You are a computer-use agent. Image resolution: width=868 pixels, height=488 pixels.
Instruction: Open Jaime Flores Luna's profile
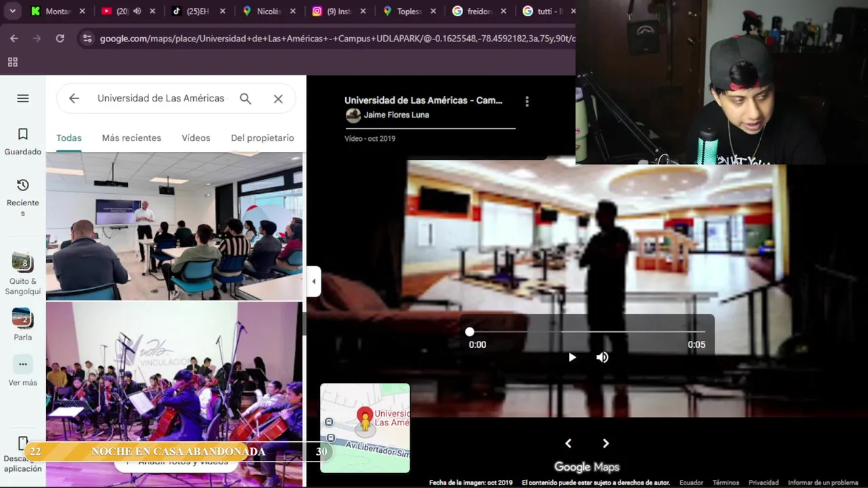396,115
